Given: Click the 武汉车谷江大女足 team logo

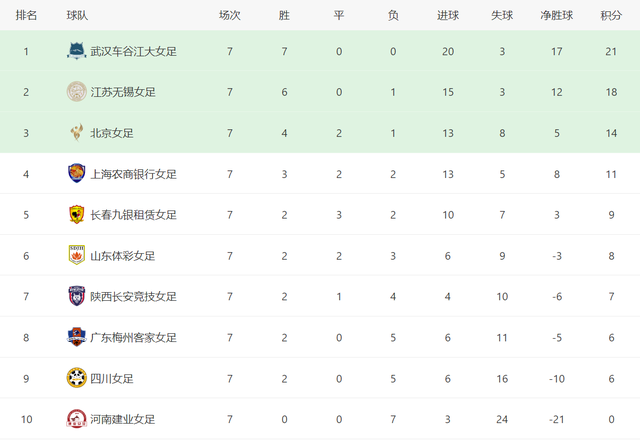Looking at the screenshot, I should point(76,51).
